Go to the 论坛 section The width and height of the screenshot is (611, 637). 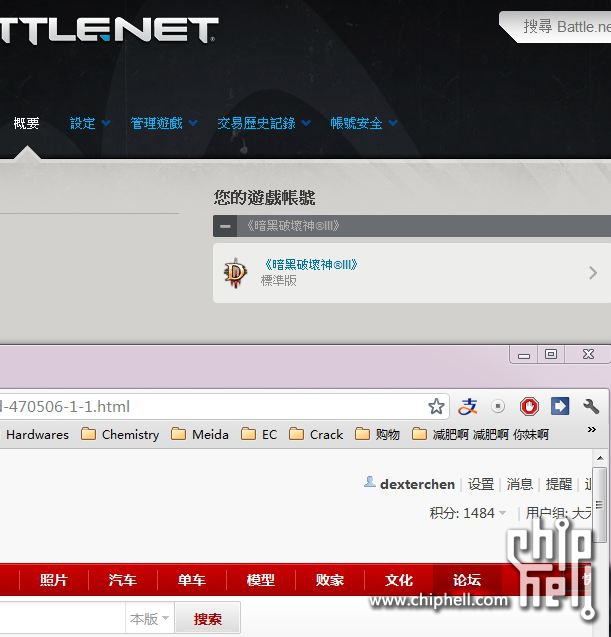pos(467,580)
